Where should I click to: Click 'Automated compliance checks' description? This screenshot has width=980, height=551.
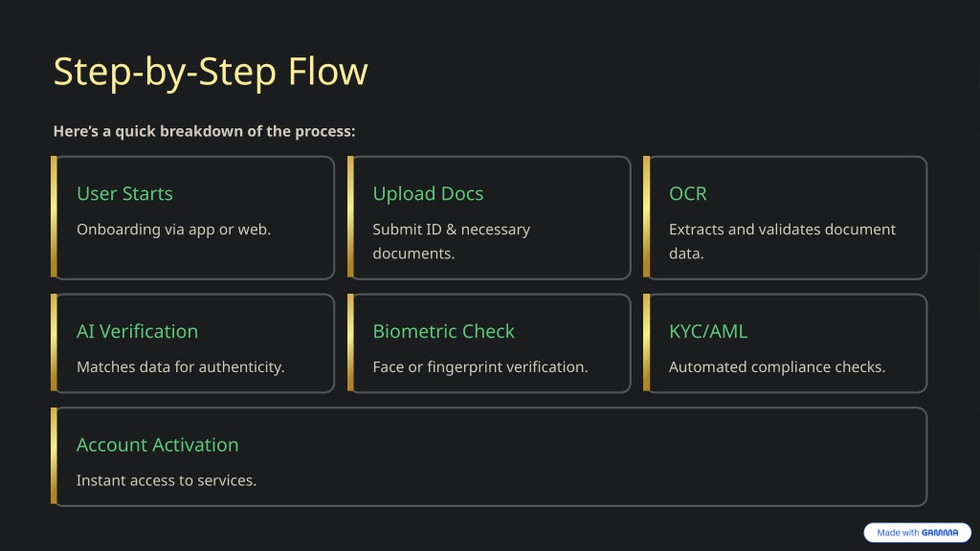point(777,366)
